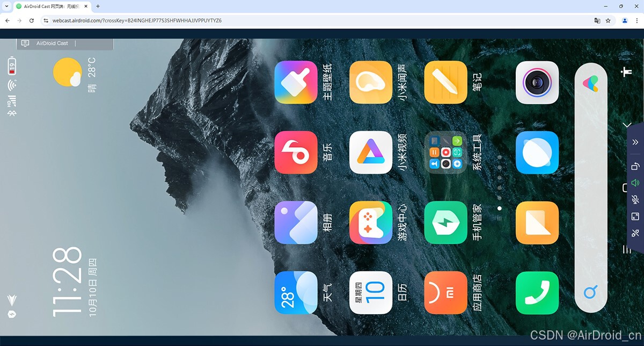Tap the Android recent apps menu button
Image resolution: width=644 pixels, height=346 pixels.
(626, 249)
